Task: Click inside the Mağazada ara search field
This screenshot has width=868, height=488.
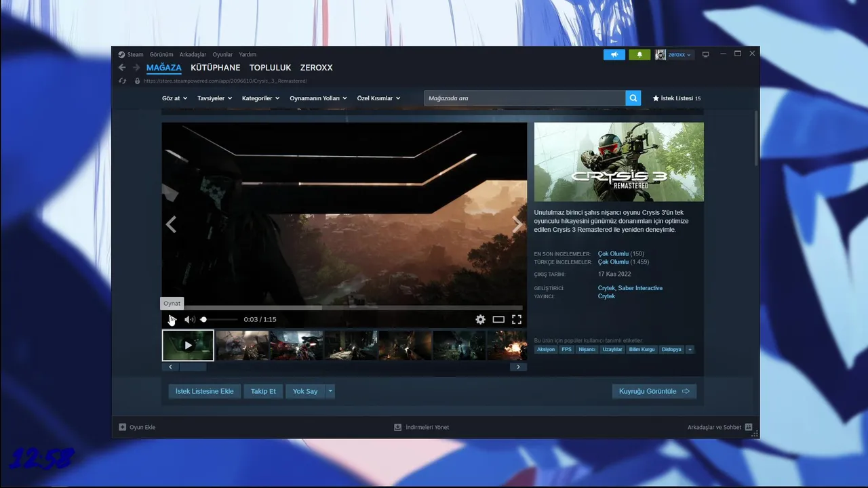Action: click(525, 98)
